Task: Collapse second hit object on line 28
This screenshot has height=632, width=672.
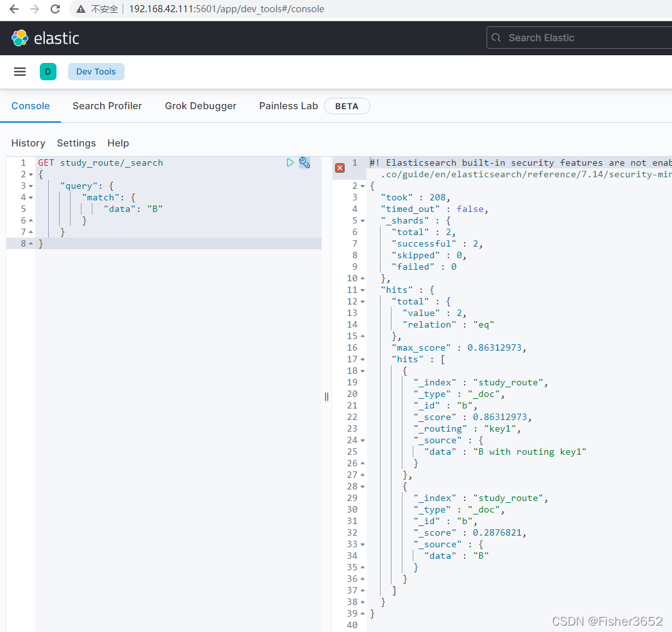Action: (x=363, y=487)
